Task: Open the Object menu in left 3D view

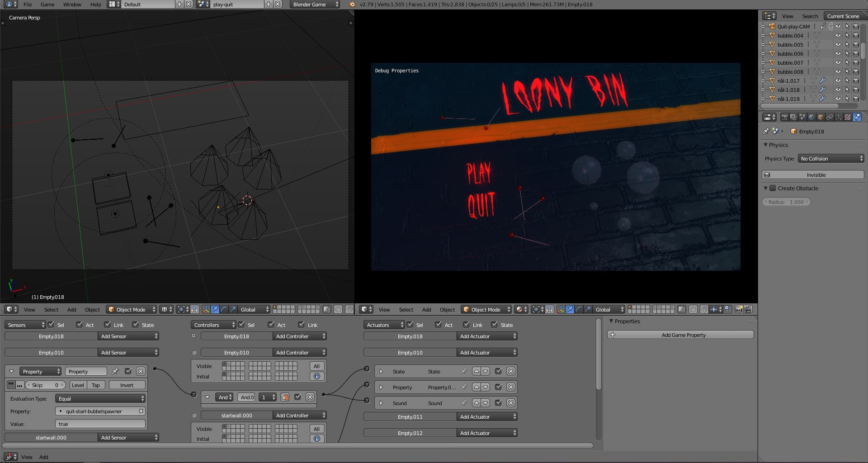Action: point(92,309)
